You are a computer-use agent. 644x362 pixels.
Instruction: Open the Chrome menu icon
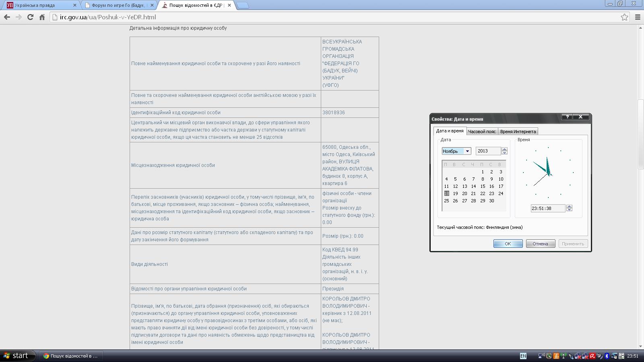click(638, 17)
